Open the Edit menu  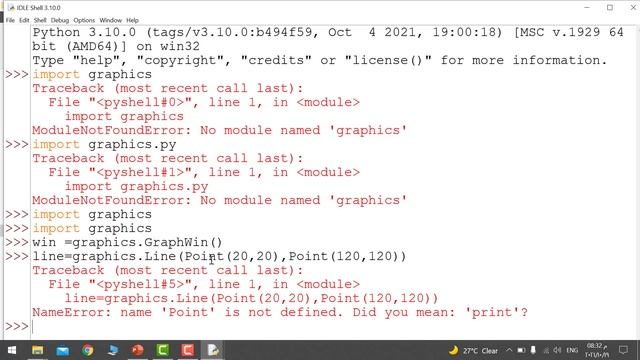(x=24, y=20)
